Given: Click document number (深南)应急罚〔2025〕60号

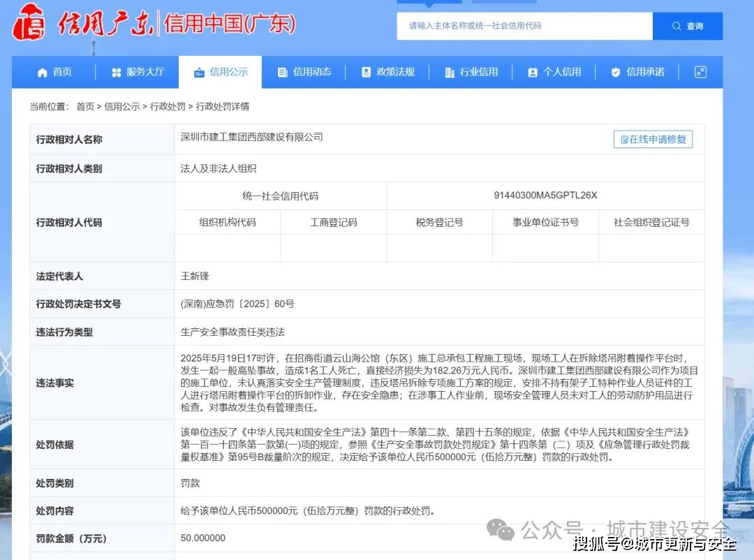Looking at the screenshot, I should coord(237,304).
